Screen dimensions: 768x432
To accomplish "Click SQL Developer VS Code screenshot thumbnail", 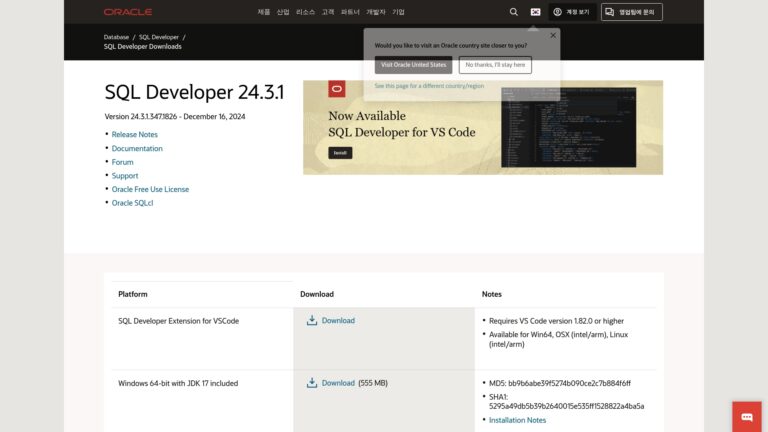I will 569,127.
